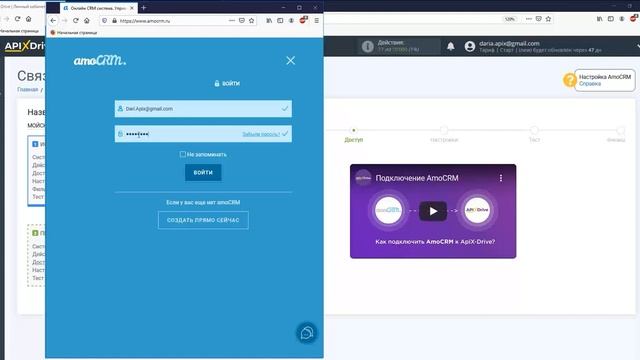640x360 pixels.
Task: Click the red extension icon in amoCRM toolbar
Action: point(303,20)
